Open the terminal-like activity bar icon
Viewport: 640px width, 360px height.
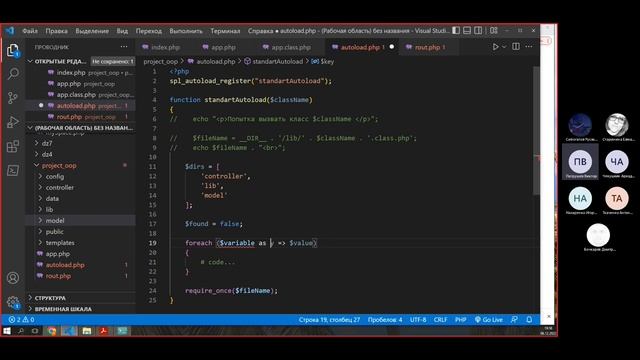(x=13, y=170)
